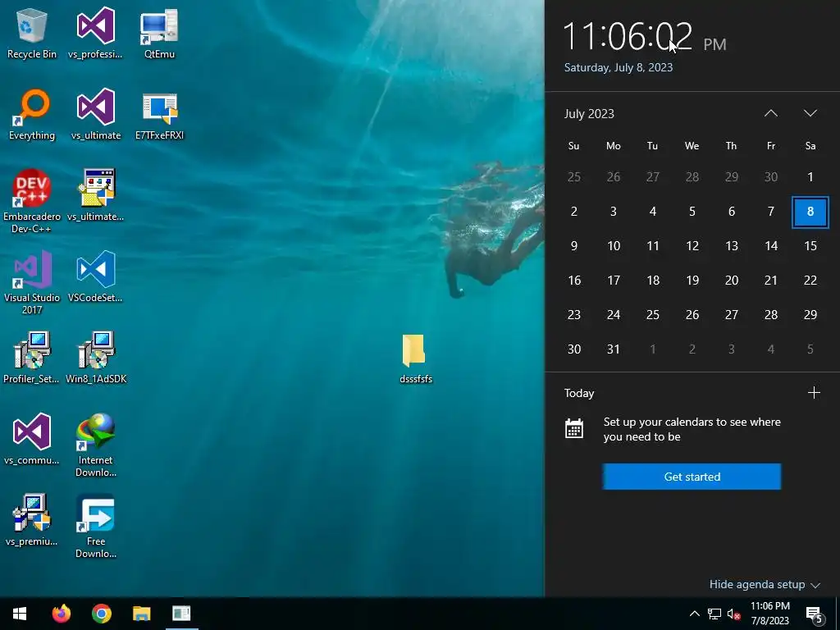
Task: Select the Everything search shortcut
Action: (32, 115)
